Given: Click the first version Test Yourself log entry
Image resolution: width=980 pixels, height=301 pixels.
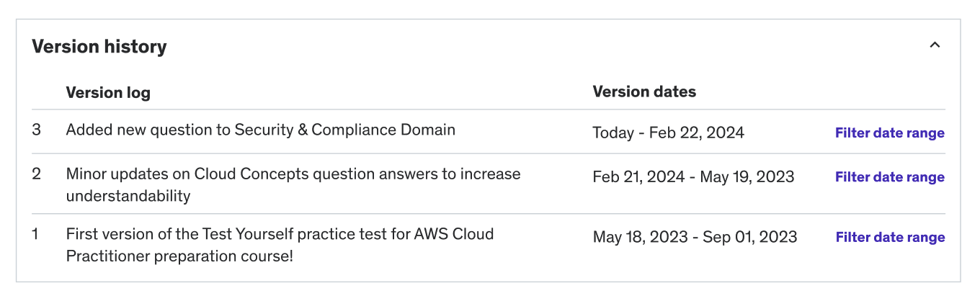Looking at the screenshot, I should click(280, 246).
